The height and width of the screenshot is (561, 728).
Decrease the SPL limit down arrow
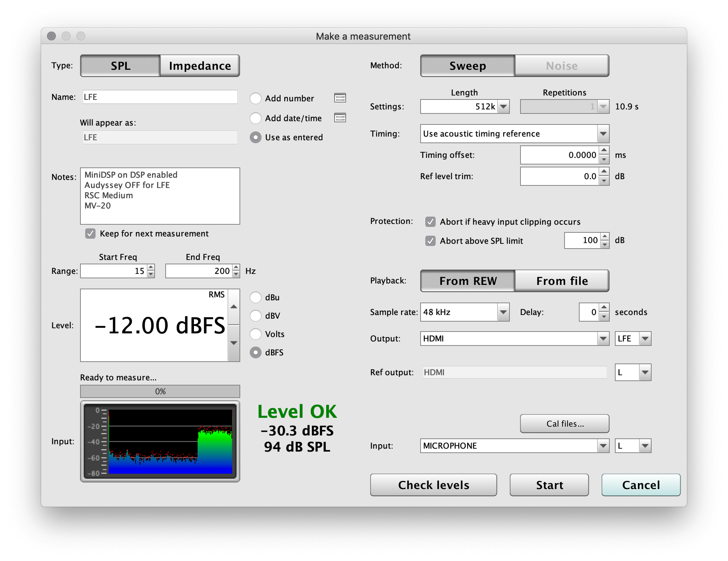point(605,244)
